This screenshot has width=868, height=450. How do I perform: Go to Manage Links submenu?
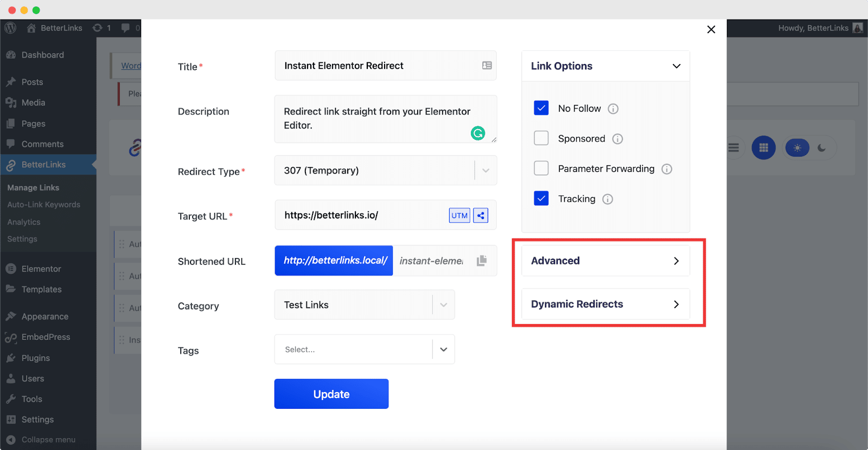pos(33,188)
